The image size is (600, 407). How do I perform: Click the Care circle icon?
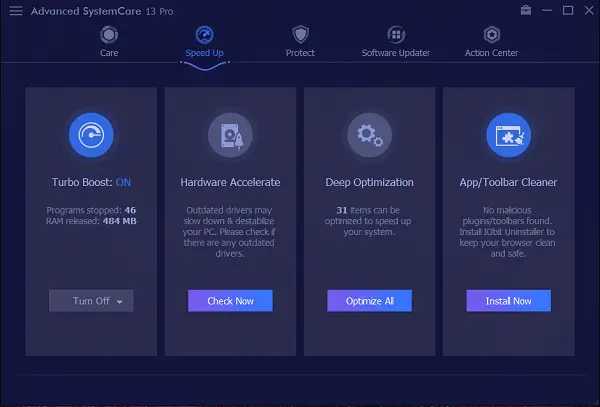[109, 35]
